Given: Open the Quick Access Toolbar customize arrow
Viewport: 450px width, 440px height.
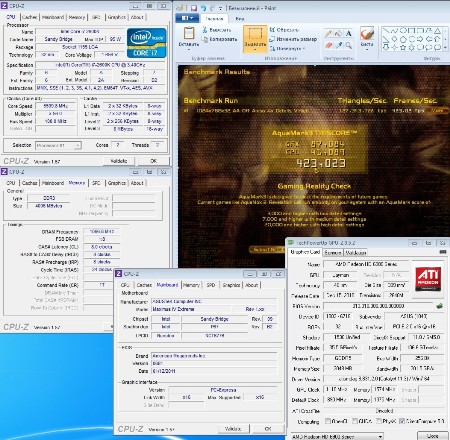Looking at the screenshot, I should tap(221, 8).
